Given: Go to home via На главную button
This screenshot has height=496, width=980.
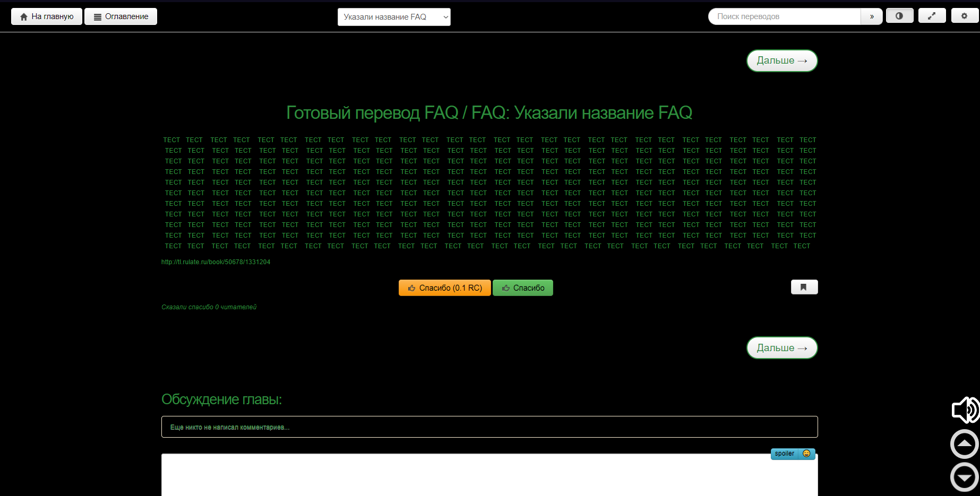Looking at the screenshot, I should [x=47, y=16].
